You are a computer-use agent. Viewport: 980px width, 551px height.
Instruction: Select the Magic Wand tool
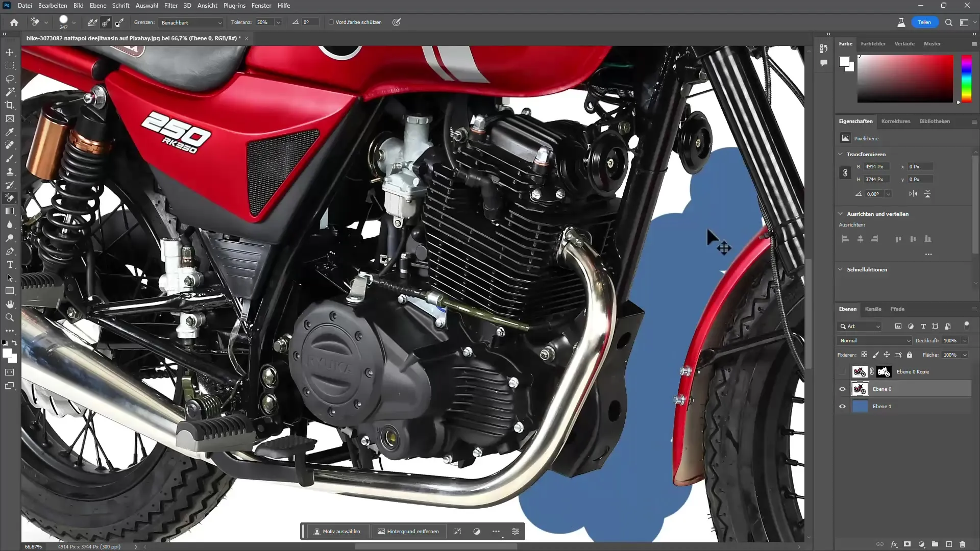tap(9, 92)
